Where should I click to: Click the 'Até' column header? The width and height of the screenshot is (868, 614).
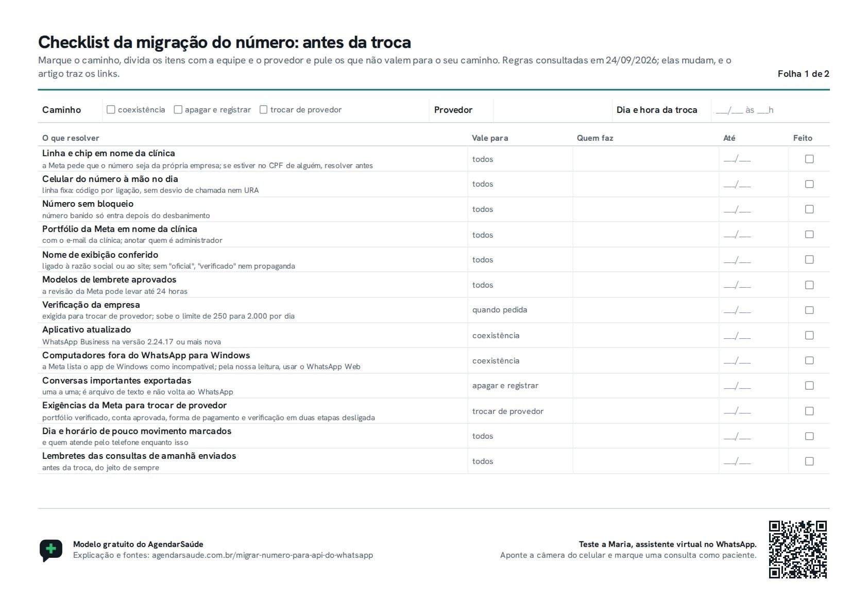point(729,138)
